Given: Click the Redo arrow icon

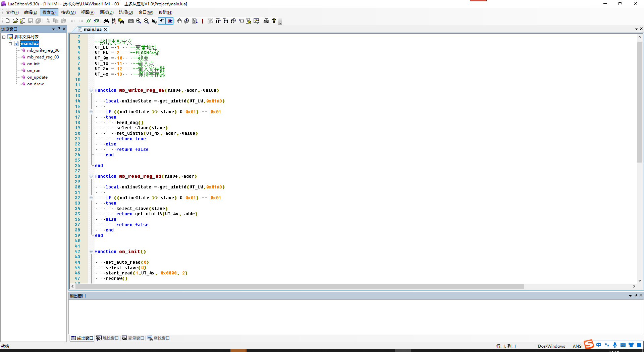Looking at the screenshot, I should pos(81,21).
